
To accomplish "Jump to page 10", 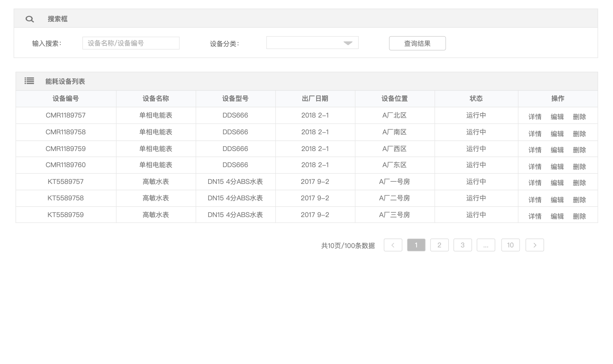I will point(510,245).
